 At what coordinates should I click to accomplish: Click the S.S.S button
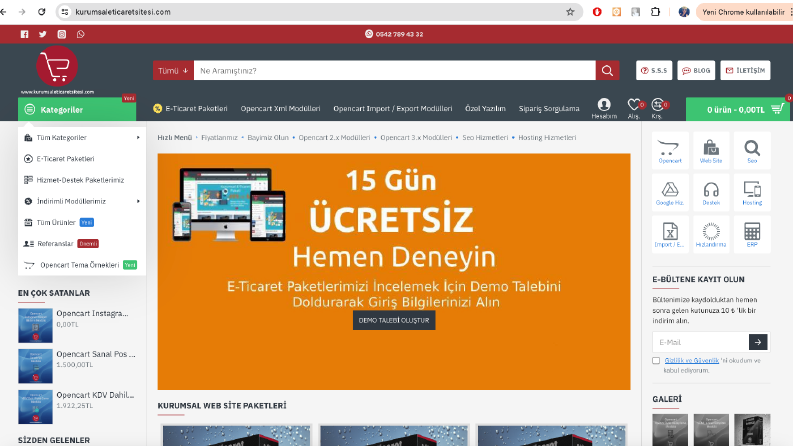pyautogui.click(x=654, y=71)
